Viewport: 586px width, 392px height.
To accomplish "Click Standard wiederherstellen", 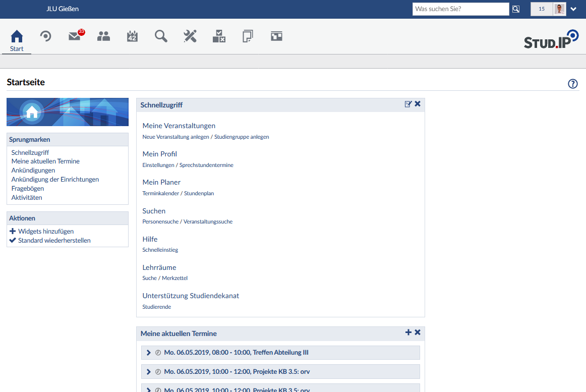I will click(54, 241).
